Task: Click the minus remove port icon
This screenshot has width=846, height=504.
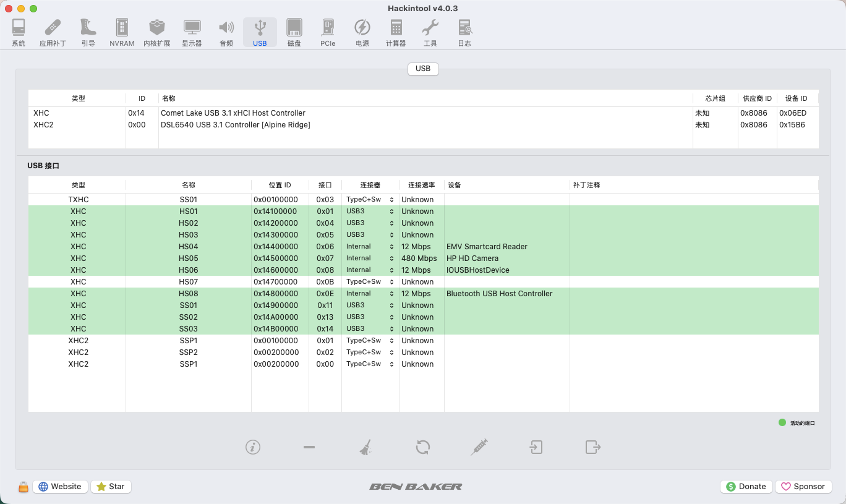Action: point(309,447)
